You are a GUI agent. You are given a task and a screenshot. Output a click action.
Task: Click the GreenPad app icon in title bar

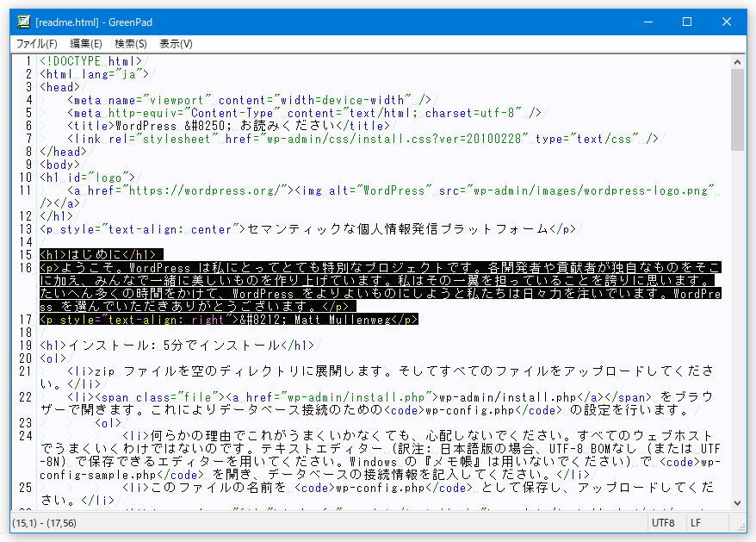(x=23, y=22)
